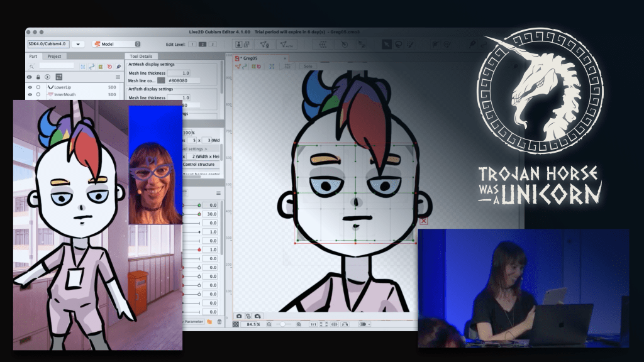Toggle the LowerLip lock circle
Screen dimensions: 644x362
[x=38, y=87]
